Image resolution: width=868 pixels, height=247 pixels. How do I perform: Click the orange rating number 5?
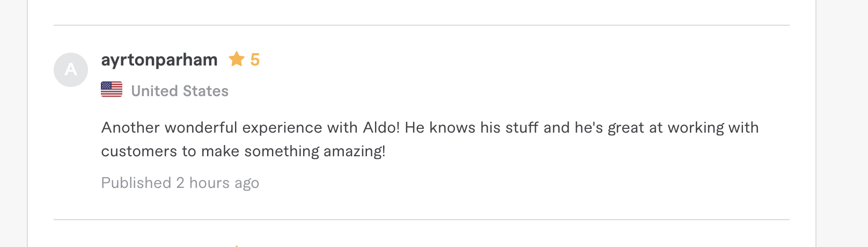[x=255, y=60]
